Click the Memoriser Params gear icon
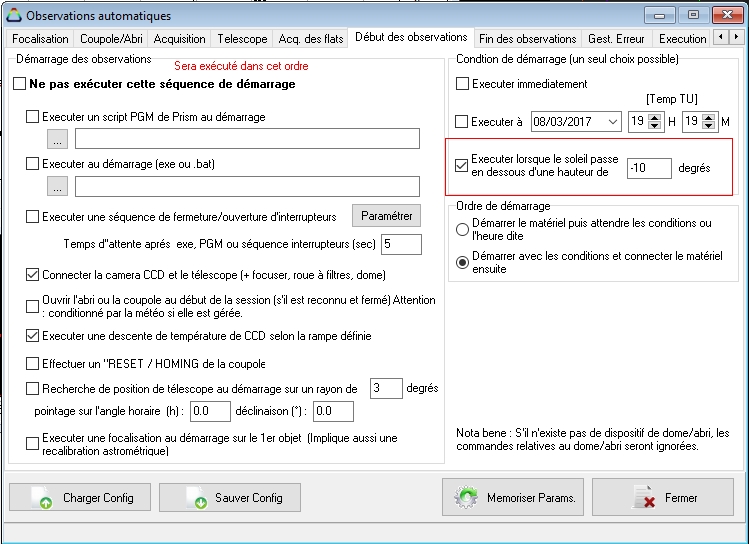749x544 pixels. pyautogui.click(x=465, y=498)
